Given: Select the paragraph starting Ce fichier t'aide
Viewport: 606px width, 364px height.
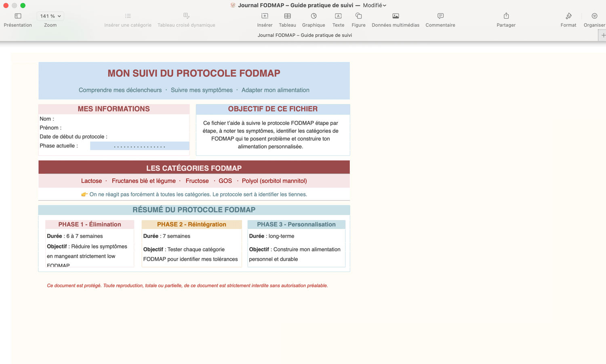Looking at the screenshot, I should coord(271,135).
